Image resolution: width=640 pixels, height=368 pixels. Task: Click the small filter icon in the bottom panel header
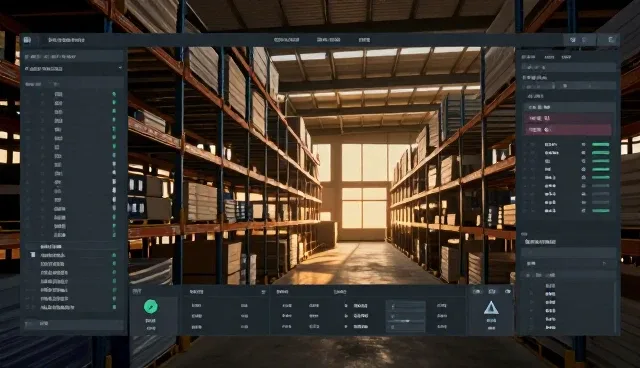263,292
